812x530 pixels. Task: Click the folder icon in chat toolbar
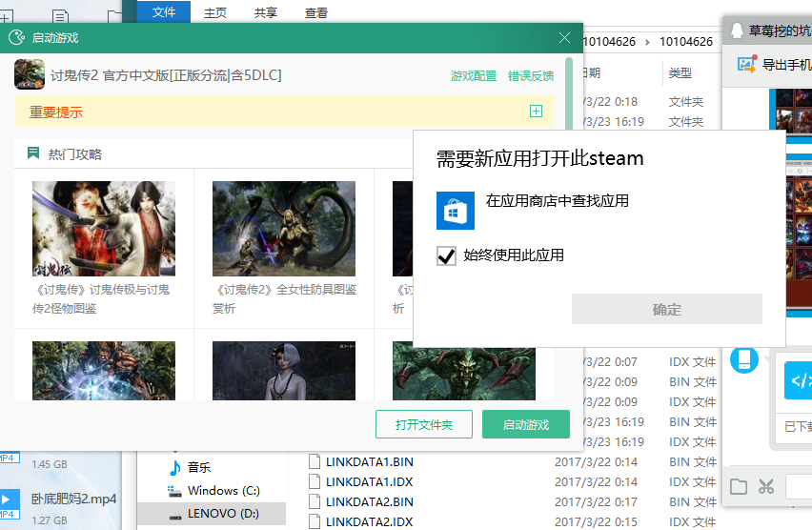pyautogui.click(x=739, y=486)
